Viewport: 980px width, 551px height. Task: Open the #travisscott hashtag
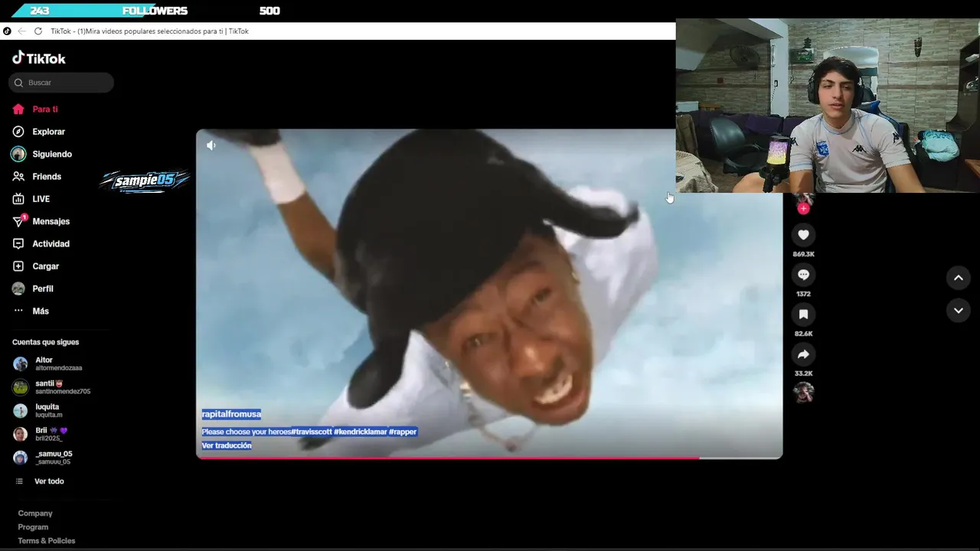pos(311,432)
